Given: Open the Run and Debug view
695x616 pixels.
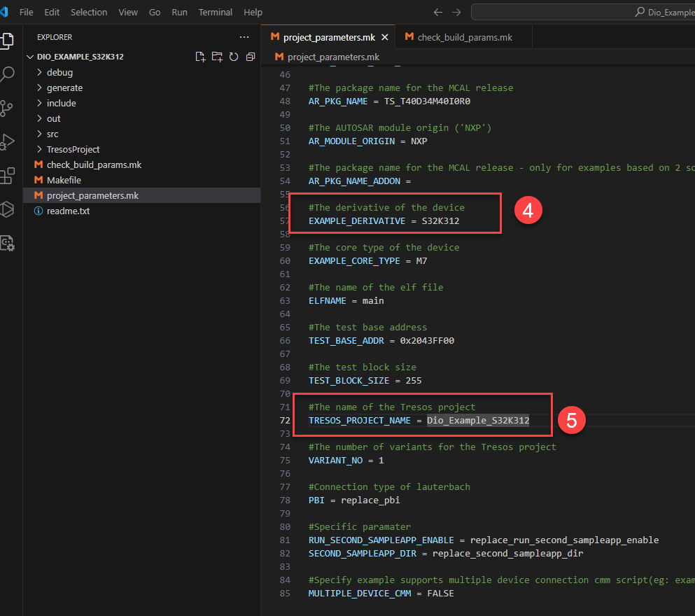Looking at the screenshot, I should coord(7,141).
